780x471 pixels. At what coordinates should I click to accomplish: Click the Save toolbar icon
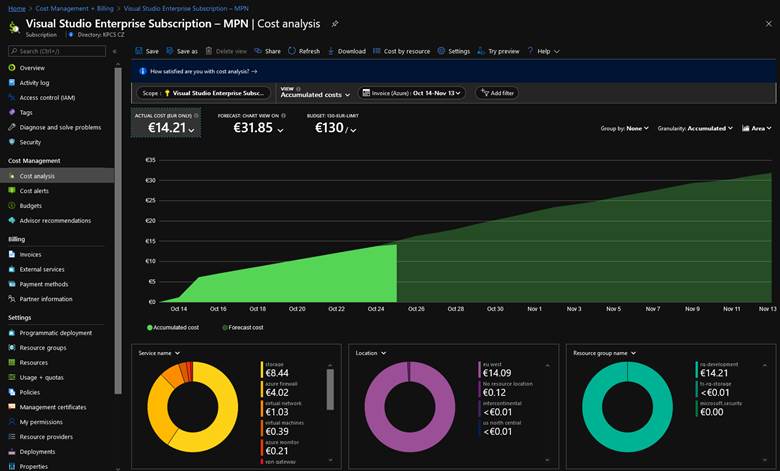(139, 51)
